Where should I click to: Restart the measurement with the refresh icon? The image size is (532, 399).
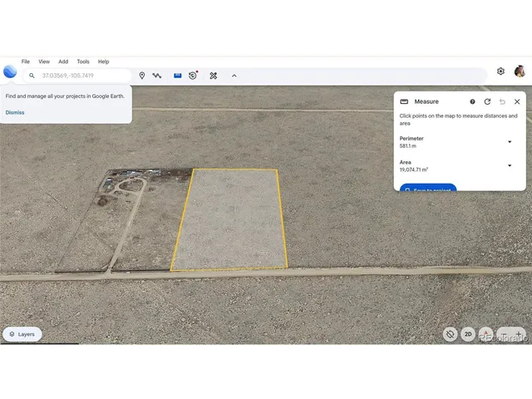click(x=487, y=101)
